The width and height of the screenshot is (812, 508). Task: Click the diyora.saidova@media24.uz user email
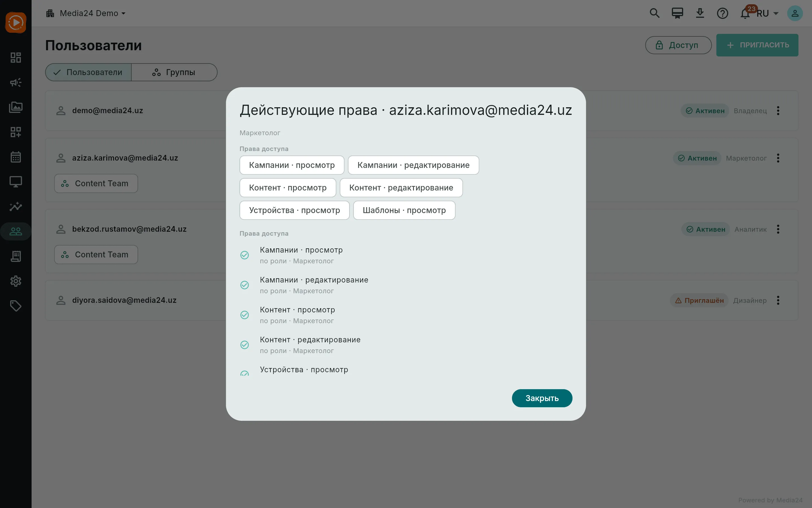[124, 300]
